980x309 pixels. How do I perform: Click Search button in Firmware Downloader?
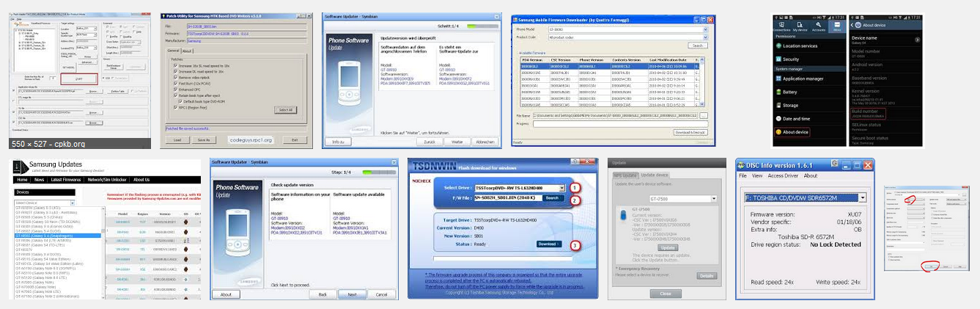click(x=698, y=46)
